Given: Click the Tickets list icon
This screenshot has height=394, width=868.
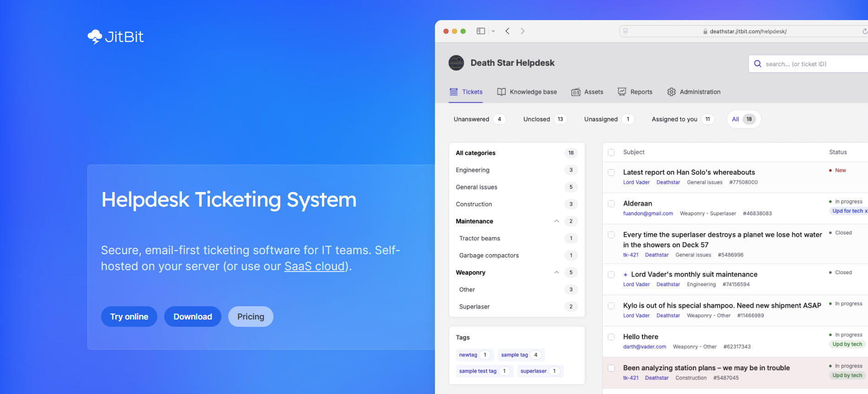Looking at the screenshot, I should click(454, 92).
